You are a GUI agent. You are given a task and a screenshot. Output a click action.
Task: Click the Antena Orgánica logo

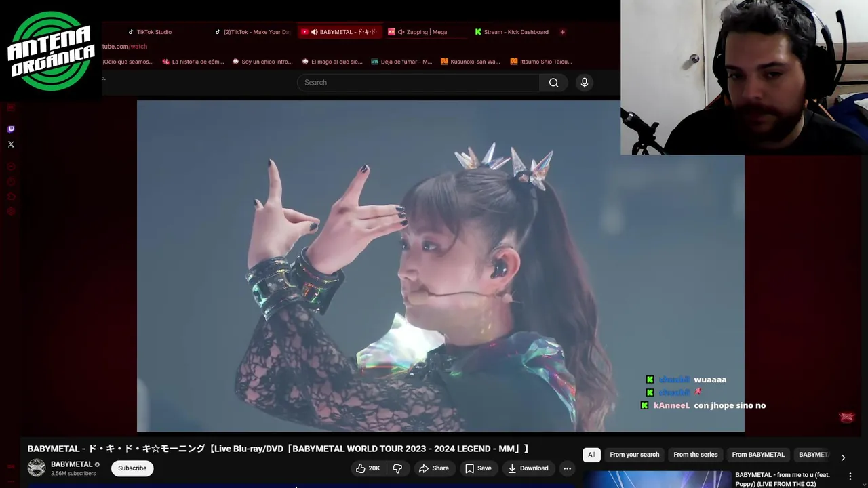pyautogui.click(x=51, y=51)
